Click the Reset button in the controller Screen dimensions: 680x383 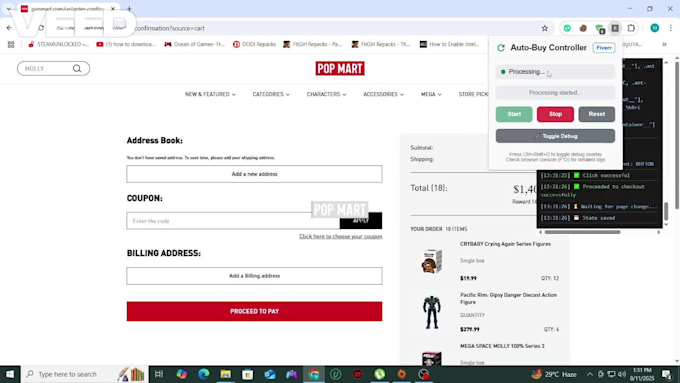click(596, 114)
